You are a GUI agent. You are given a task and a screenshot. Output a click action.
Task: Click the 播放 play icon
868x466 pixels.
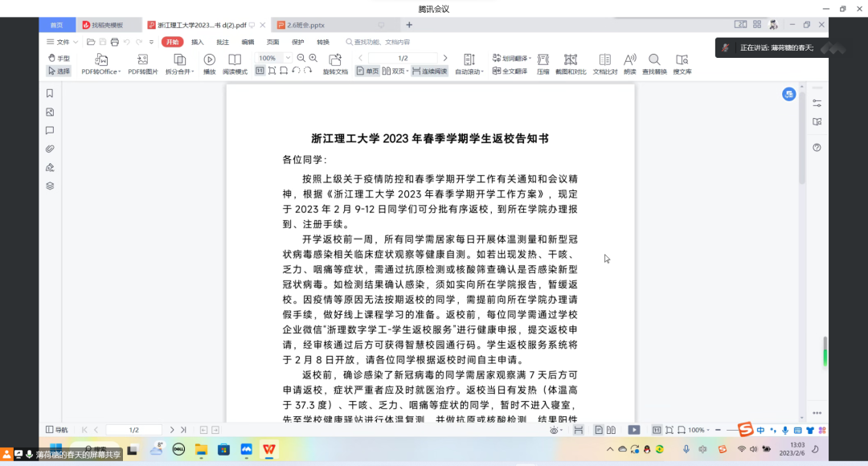(209, 59)
